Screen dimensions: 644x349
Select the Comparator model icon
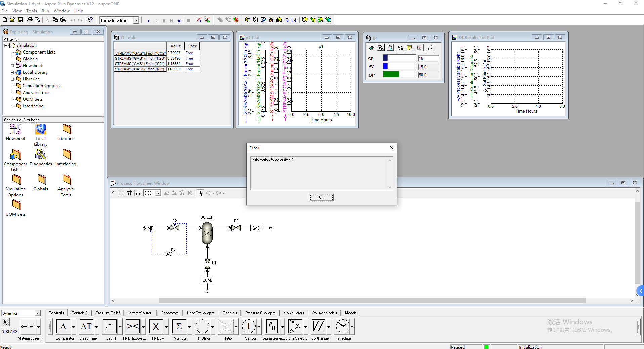click(63, 326)
